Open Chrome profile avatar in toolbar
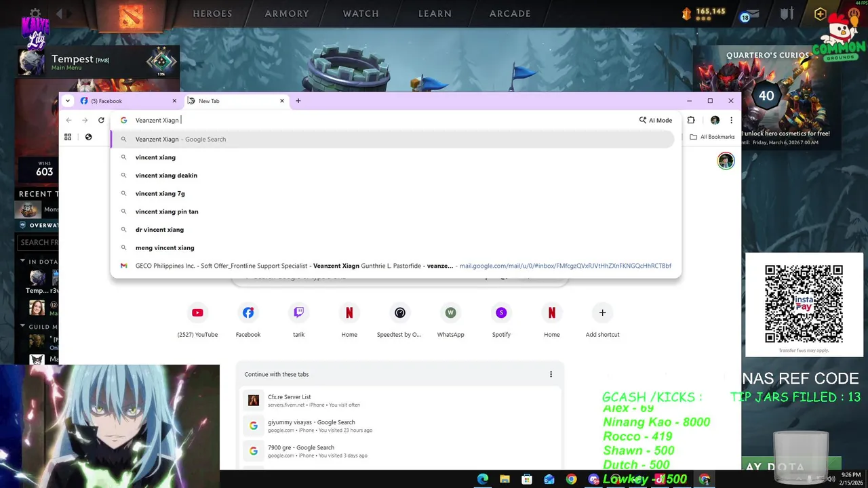Screen dimensions: 868x488 coord(715,120)
